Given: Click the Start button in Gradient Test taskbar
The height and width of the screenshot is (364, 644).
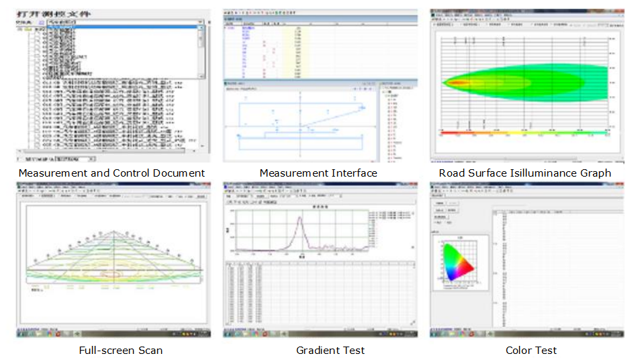Looking at the screenshot, I should click(x=226, y=334).
